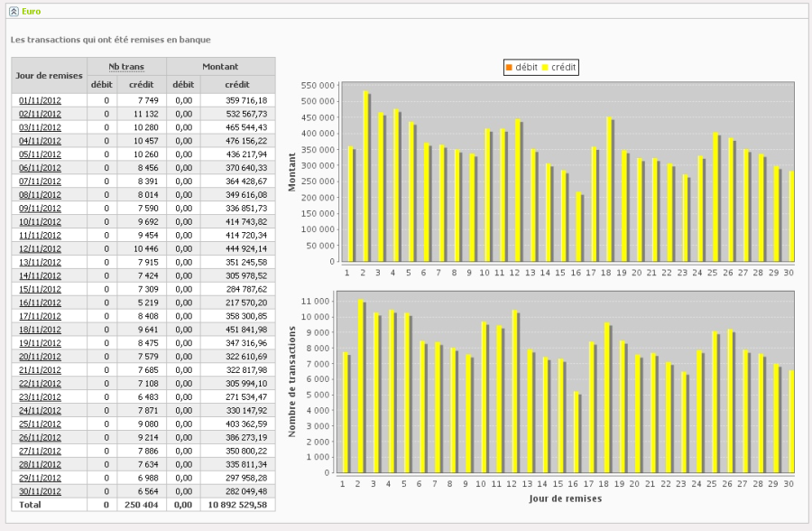Screen dimensions: 812x531
Task: Click the Montant column header
Action: click(220, 67)
